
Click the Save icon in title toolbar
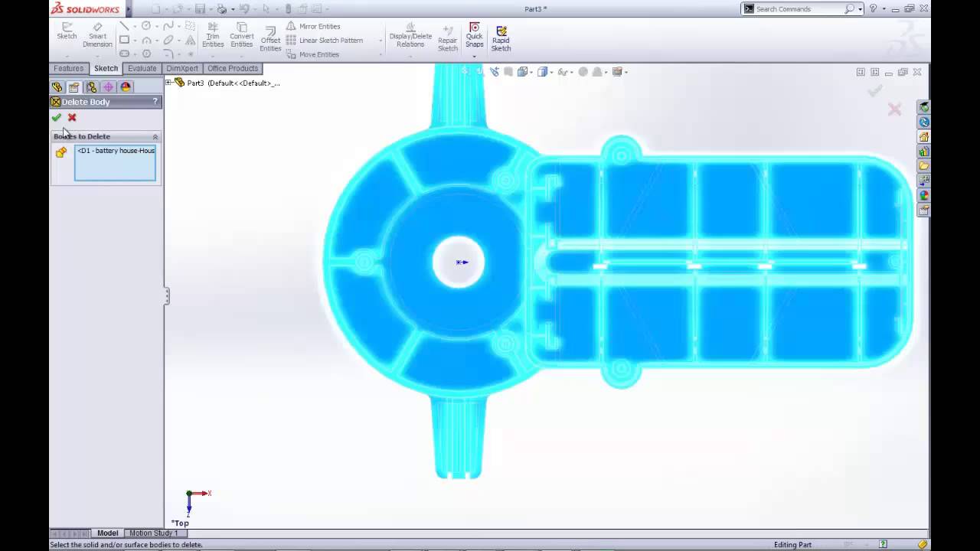[x=200, y=9]
